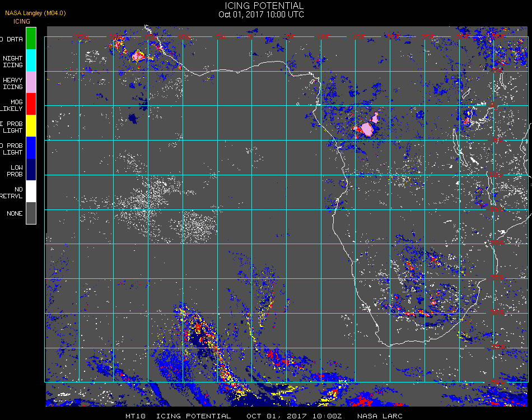Click the blue LO PROB LIGHT swatch
532x420 pixels.
coord(31,148)
